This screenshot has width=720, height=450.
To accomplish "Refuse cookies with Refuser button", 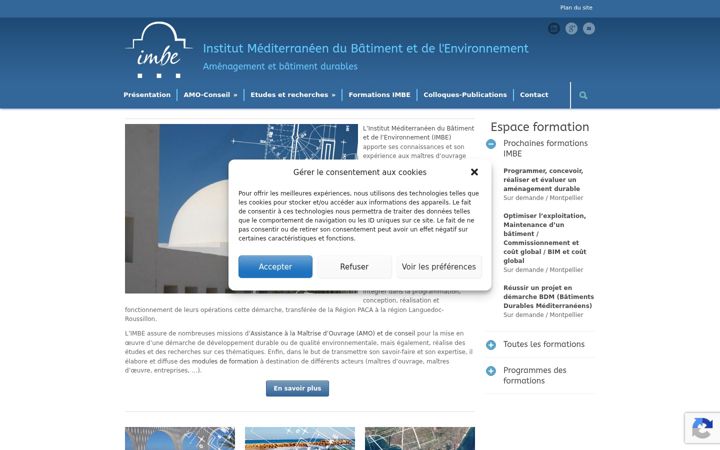I will pyautogui.click(x=354, y=267).
